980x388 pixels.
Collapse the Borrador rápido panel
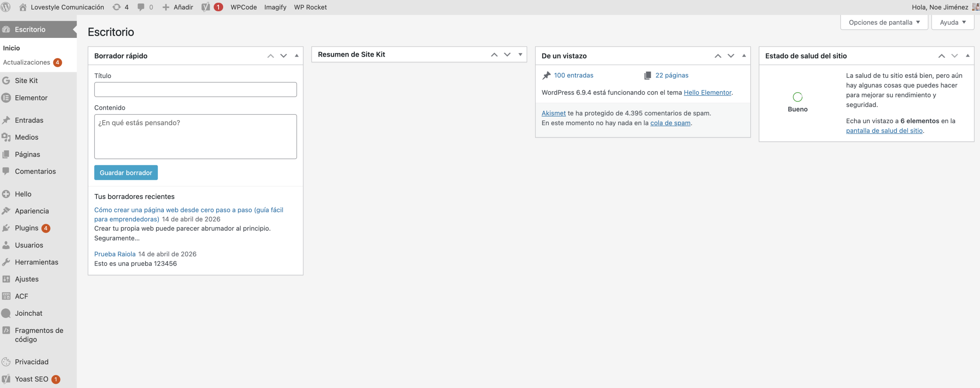click(297, 56)
